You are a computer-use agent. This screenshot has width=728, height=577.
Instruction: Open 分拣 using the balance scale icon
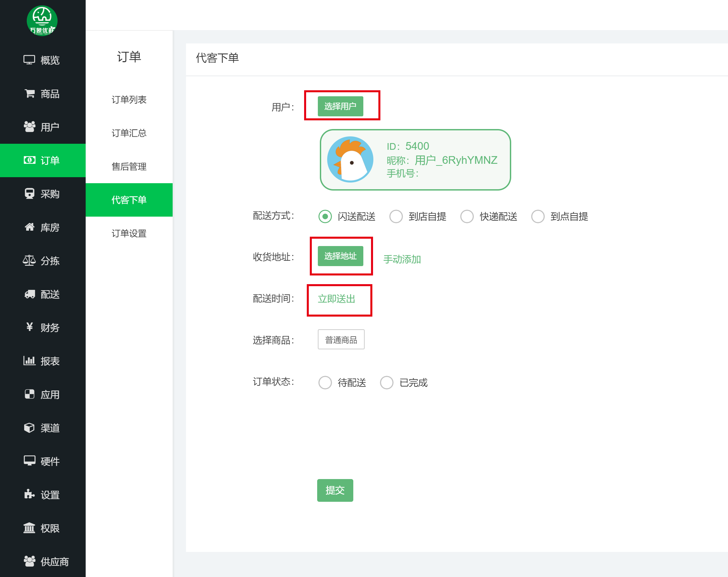29,260
